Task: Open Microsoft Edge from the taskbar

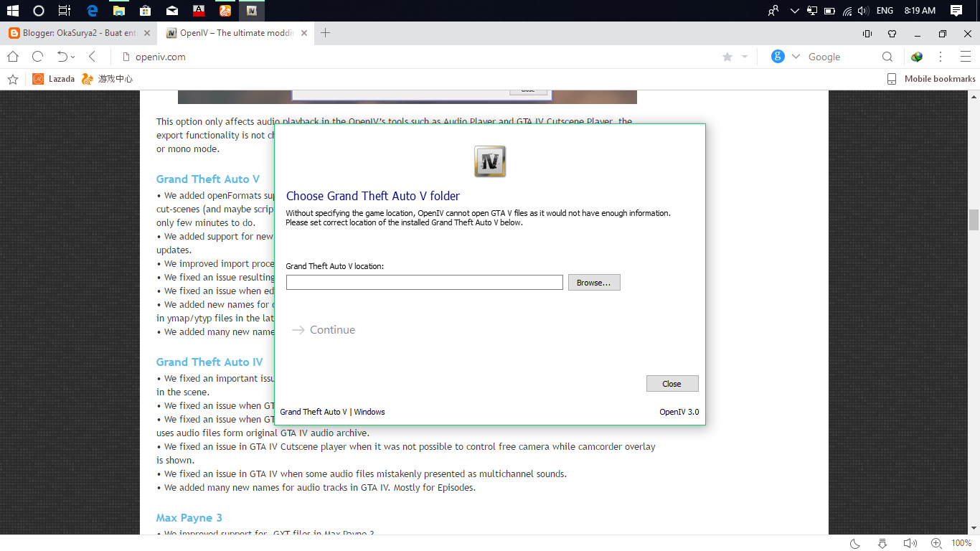Action: click(x=92, y=11)
